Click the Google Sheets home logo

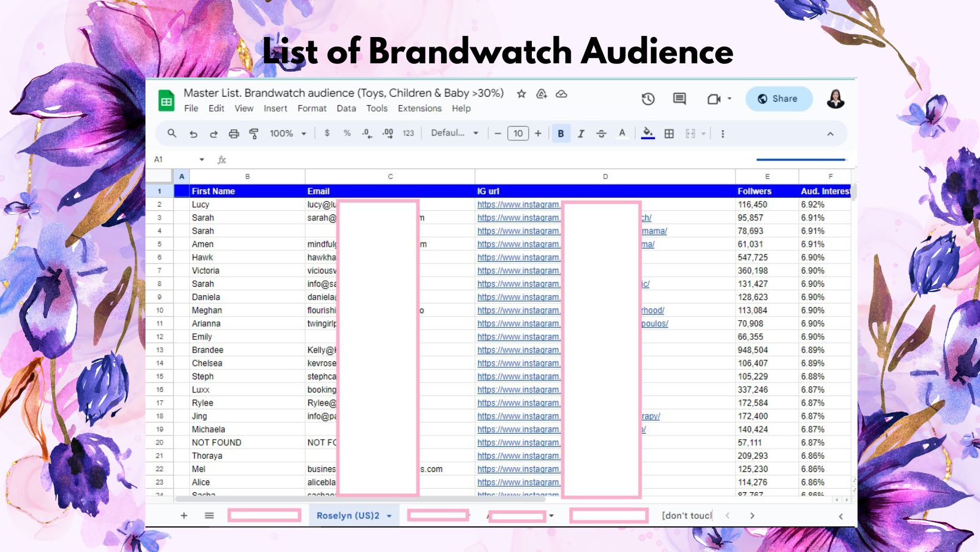coord(166,100)
